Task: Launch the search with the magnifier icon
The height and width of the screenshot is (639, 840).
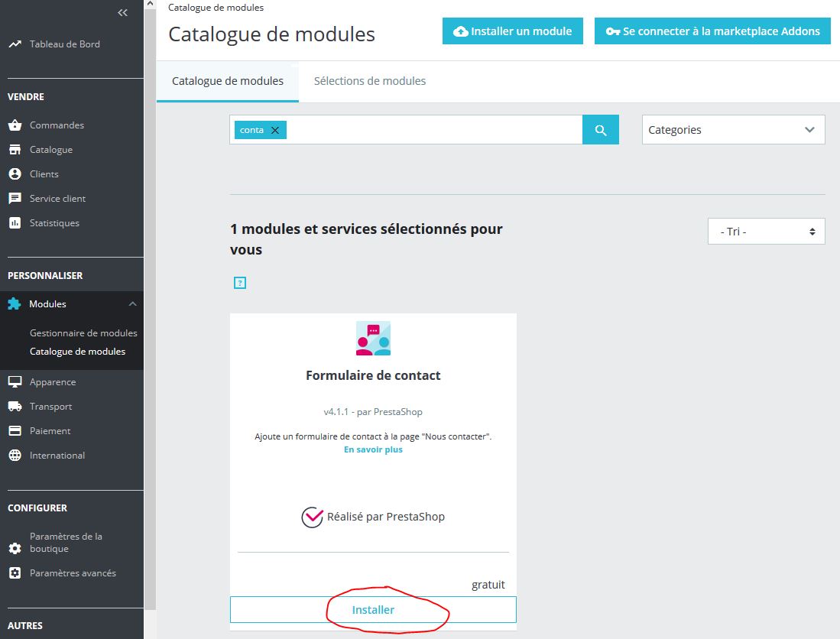Action: [601, 129]
